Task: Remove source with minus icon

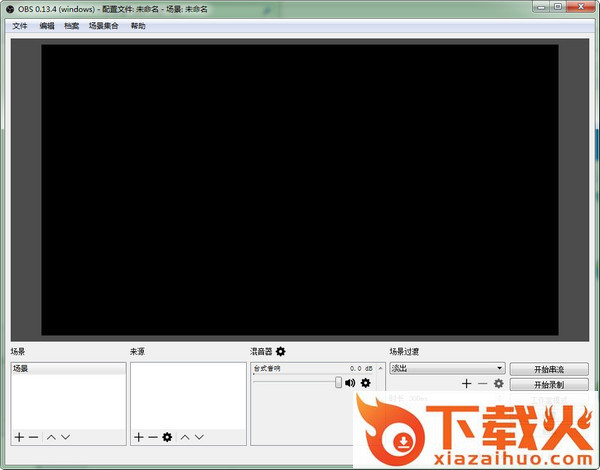Action: click(153, 437)
